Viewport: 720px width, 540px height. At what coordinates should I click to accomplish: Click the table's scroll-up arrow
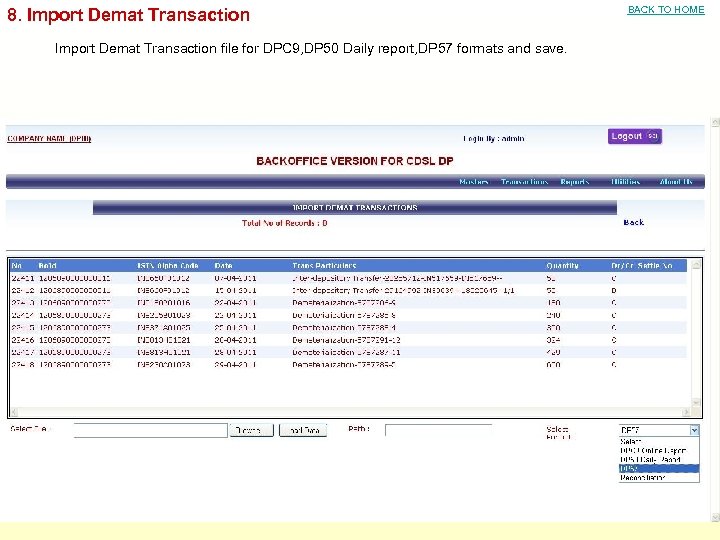pyautogui.click(x=696, y=265)
